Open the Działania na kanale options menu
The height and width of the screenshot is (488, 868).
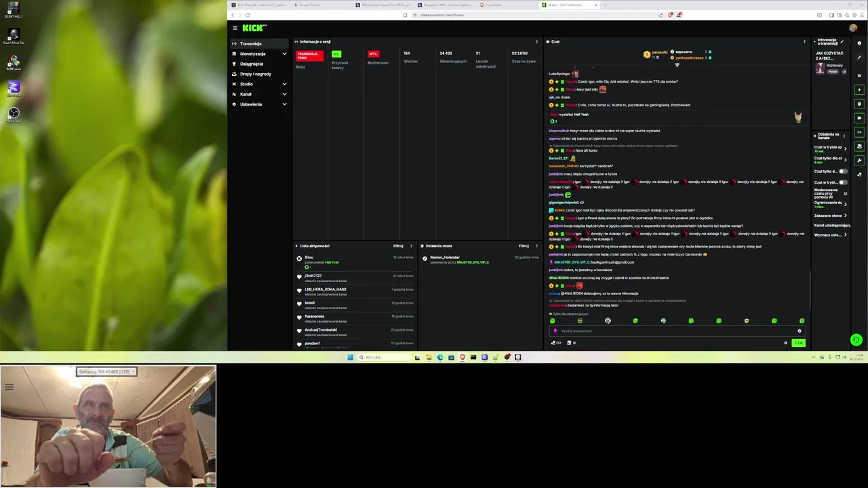point(844,136)
